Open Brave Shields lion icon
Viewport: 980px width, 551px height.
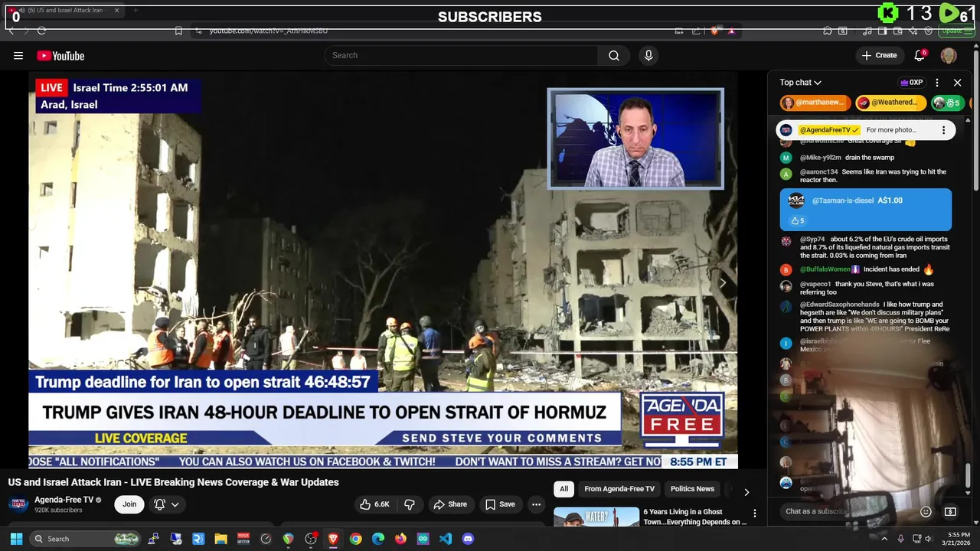[x=714, y=31]
